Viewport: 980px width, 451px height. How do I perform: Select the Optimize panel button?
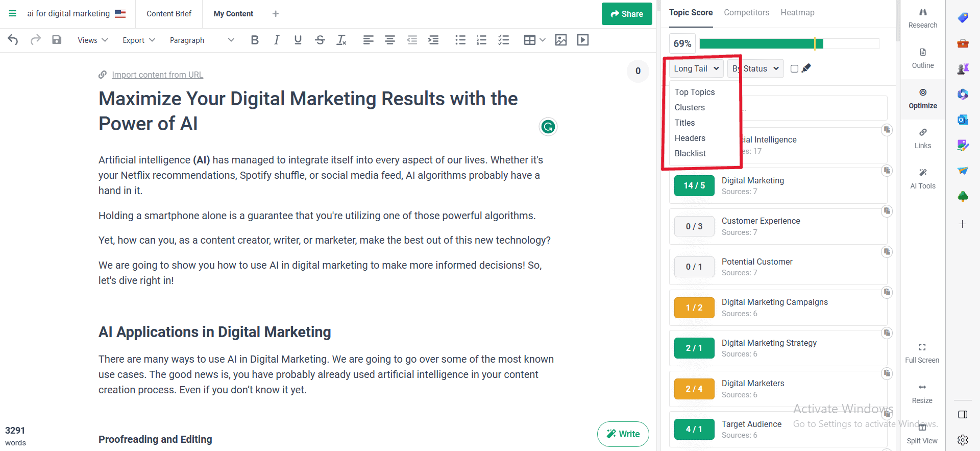coord(923,99)
